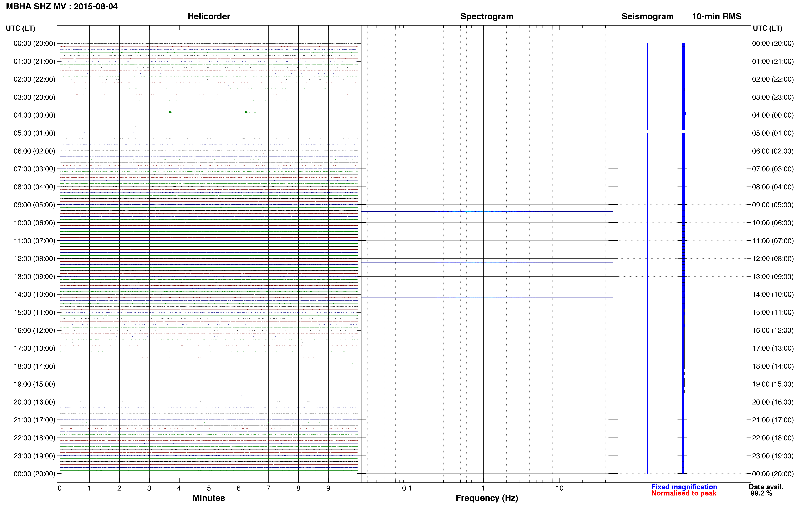The image size is (812, 508).
Task: Click the '10-min RMS' panel heading
Action: [717, 16]
